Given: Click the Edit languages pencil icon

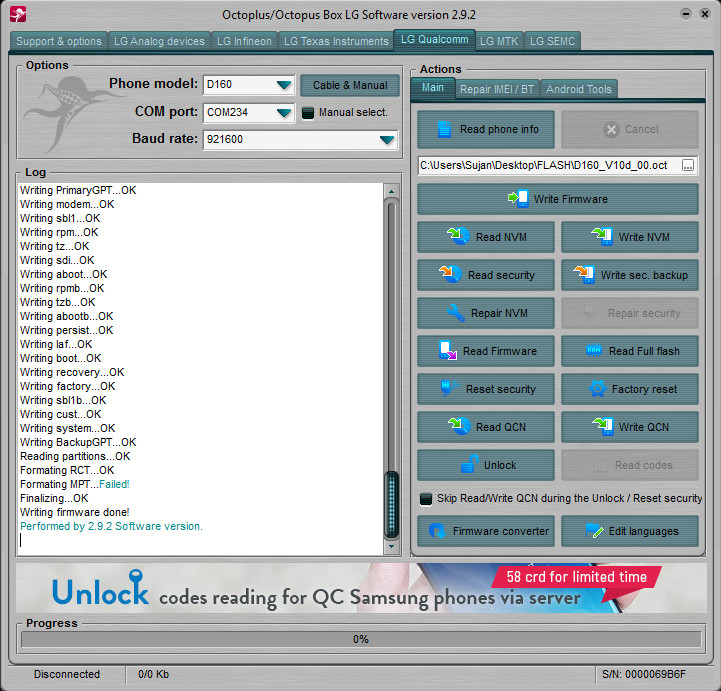Looking at the screenshot, I should click(x=594, y=531).
